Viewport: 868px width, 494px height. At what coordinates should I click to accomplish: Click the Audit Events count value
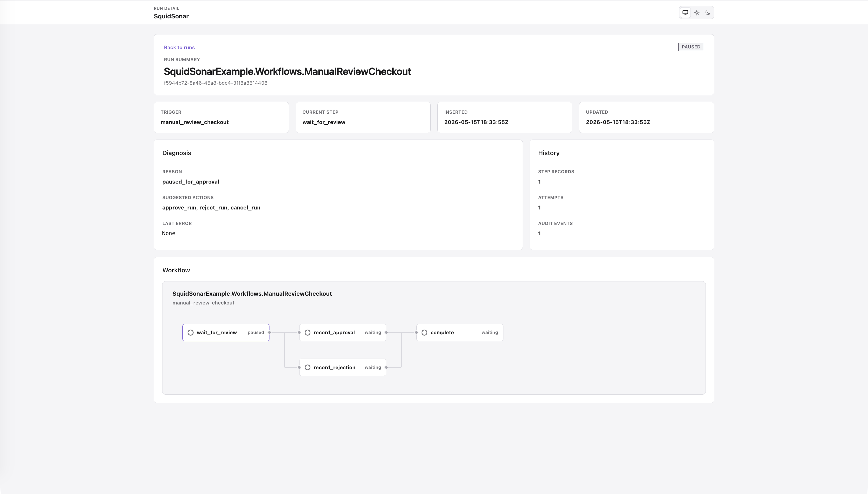click(539, 234)
